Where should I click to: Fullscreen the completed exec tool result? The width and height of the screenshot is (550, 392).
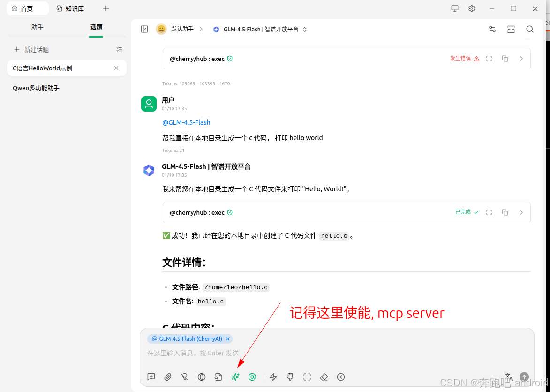(x=489, y=212)
